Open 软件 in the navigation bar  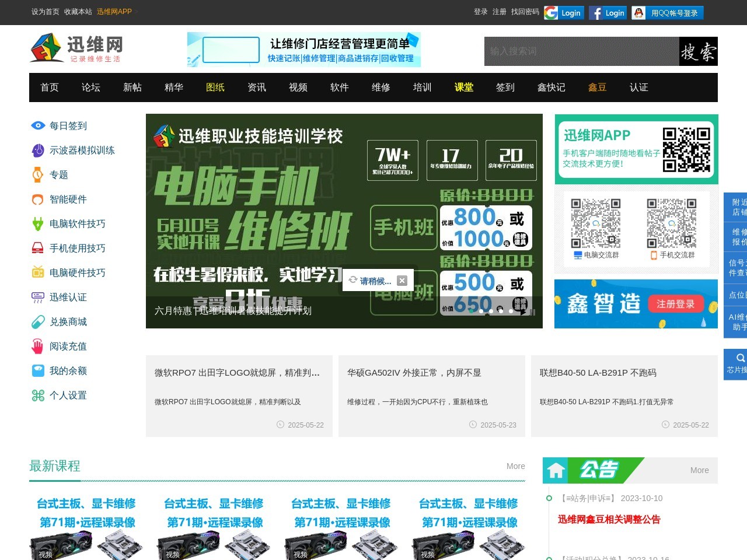340,87
